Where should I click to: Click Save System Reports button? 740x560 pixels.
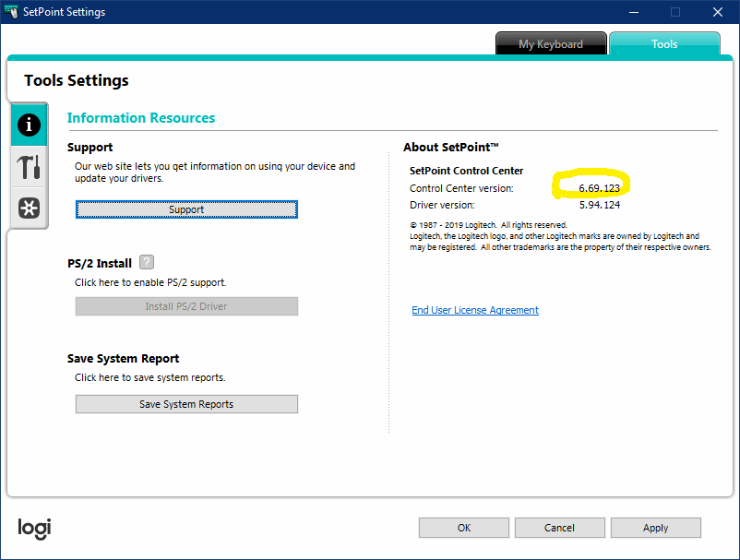186,404
